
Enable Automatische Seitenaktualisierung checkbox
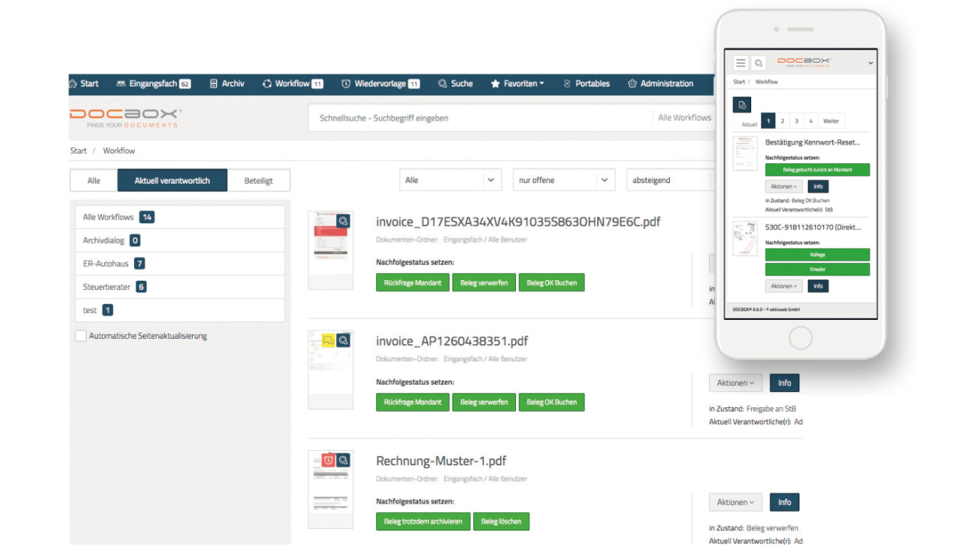pos(80,336)
